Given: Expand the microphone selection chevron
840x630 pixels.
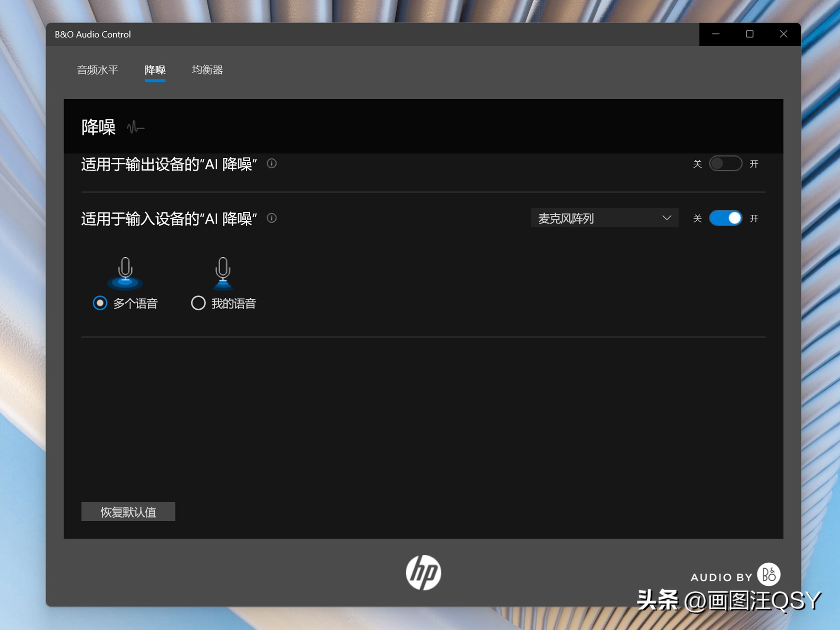Looking at the screenshot, I should pos(666,218).
